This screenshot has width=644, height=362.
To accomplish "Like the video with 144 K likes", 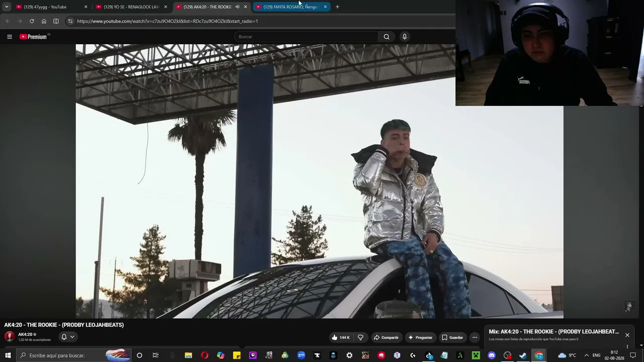I will [341, 337].
